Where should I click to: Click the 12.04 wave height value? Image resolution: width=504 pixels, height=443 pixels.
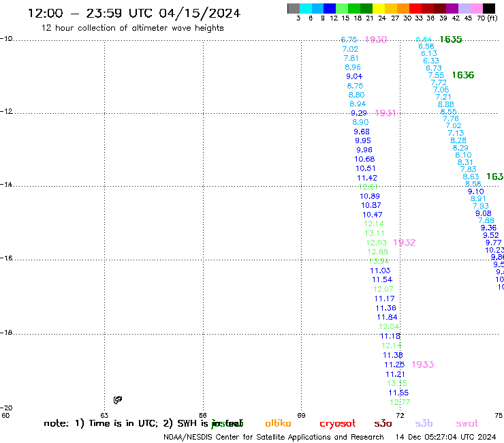coord(389,327)
